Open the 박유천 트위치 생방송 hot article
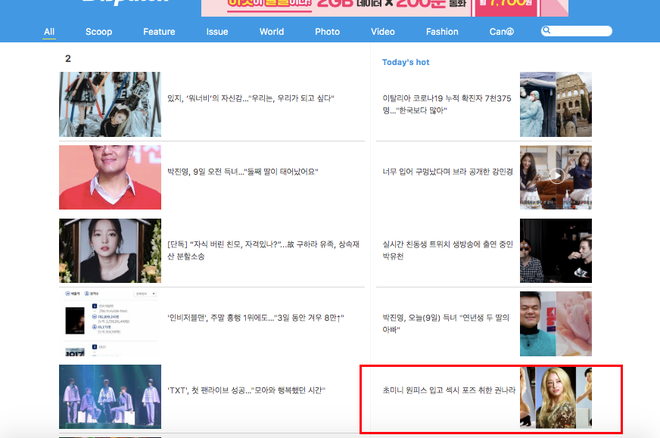 click(447, 250)
